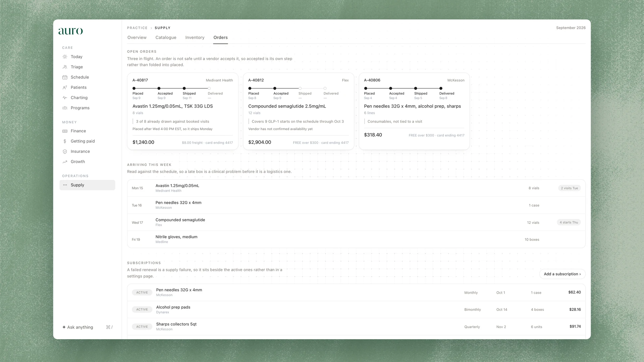The height and width of the screenshot is (362, 644).
Task: Click Add a subscription button
Action: pos(562,274)
